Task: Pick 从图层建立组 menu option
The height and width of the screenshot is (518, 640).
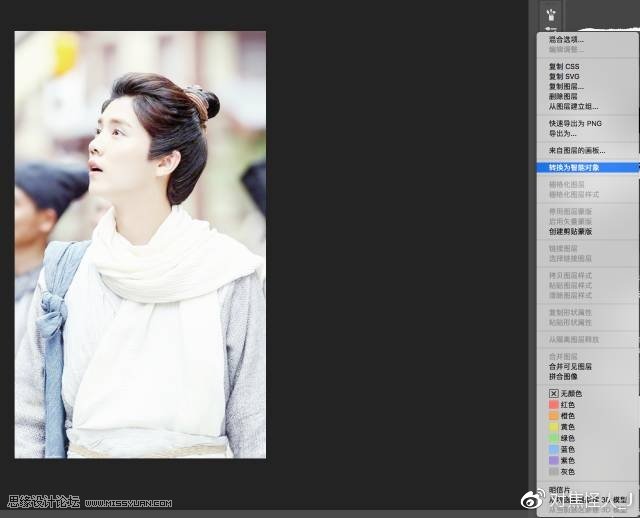Action: point(573,107)
